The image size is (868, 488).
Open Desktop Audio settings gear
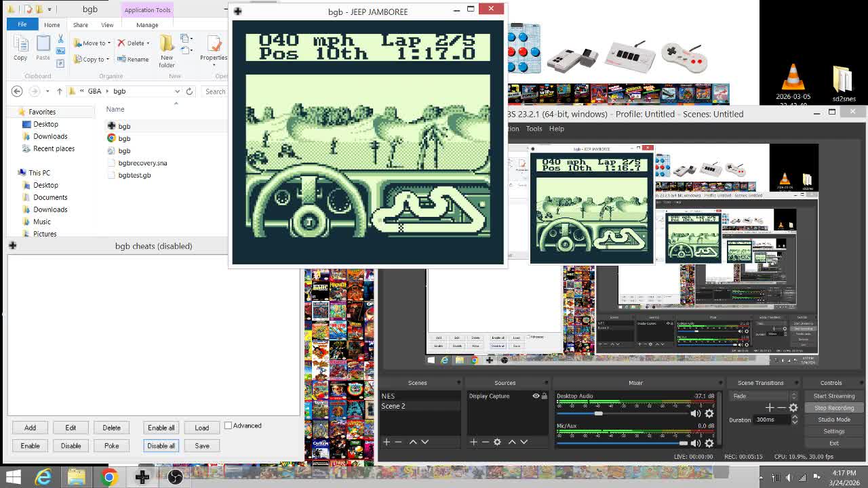(709, 413)
